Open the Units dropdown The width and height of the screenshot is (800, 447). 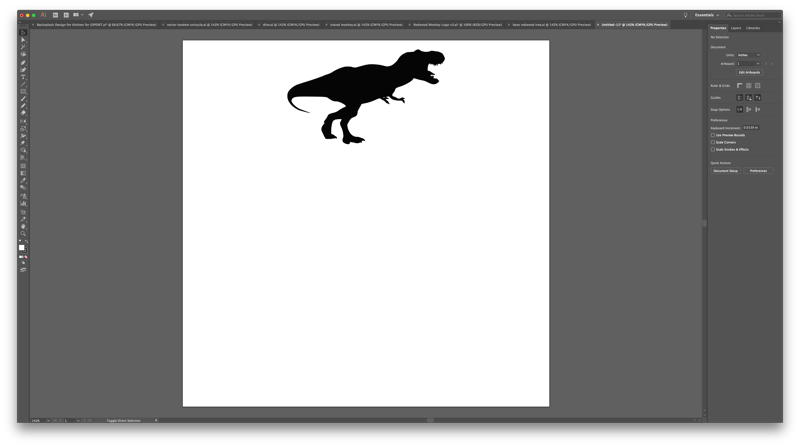[x=748, y=55]
